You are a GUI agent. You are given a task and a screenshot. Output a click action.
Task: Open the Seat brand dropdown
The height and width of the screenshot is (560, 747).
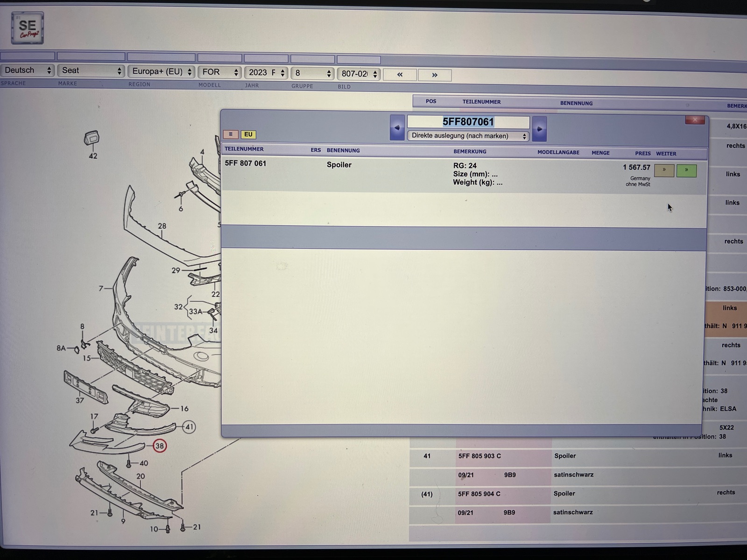click(91, 70)
